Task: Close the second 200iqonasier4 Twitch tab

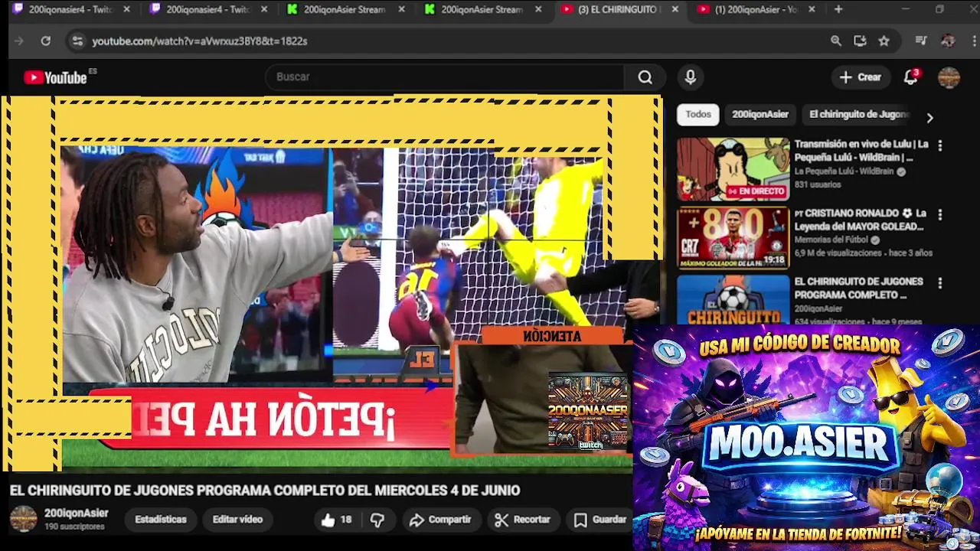Action: (x=264, y=9)
